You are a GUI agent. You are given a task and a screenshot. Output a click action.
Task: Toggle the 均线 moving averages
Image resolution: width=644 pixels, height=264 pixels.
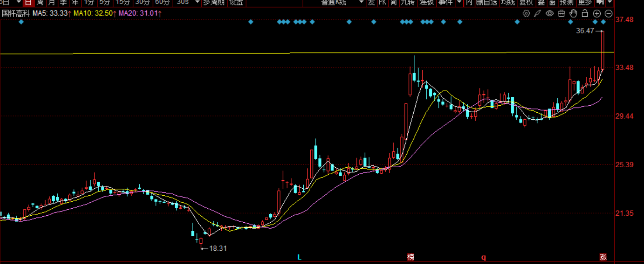tap(508, 2)
